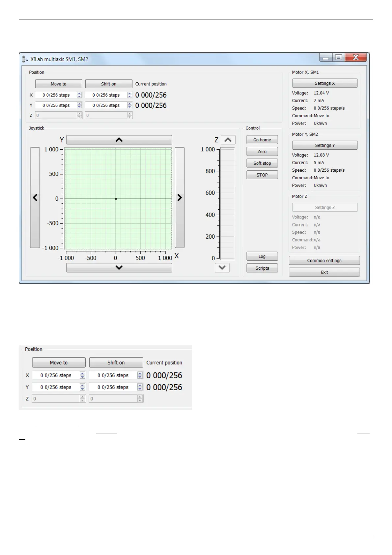The height and width of the screenshot is (555, 392).
Task: Click the Go home button
Action: click(262, 140)
